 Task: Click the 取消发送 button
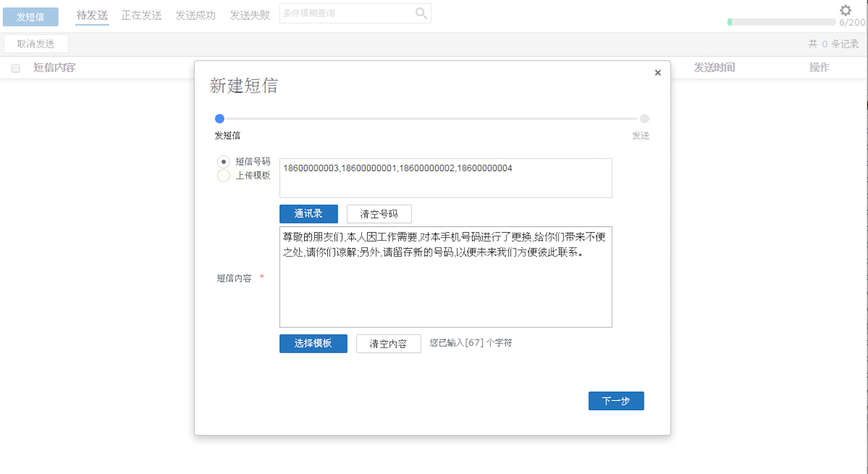pyautogui.click(x=36, y=44)
